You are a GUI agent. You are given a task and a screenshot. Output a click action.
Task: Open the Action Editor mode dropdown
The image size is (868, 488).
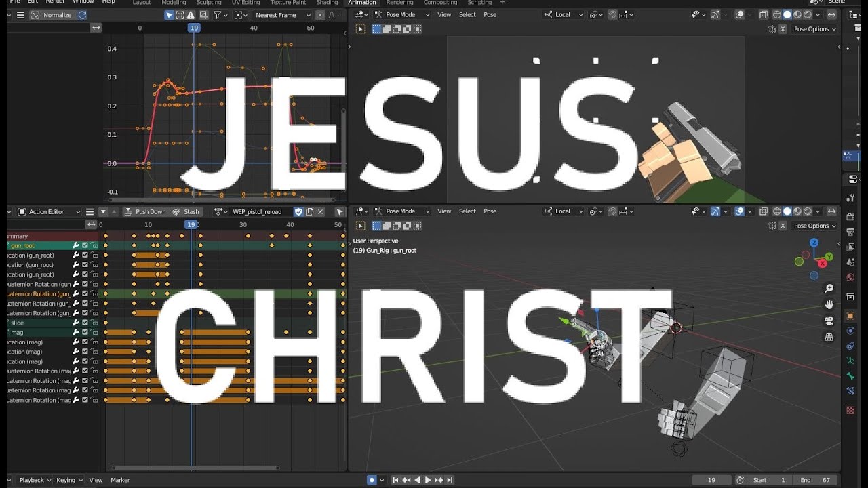pyautogui.click(x=50, y=212)
